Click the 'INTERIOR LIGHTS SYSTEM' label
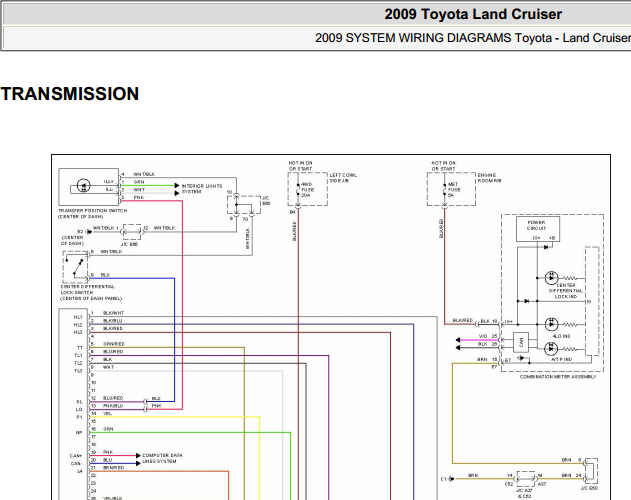This screenshot has width=631, height=500. tap(202, 189)
